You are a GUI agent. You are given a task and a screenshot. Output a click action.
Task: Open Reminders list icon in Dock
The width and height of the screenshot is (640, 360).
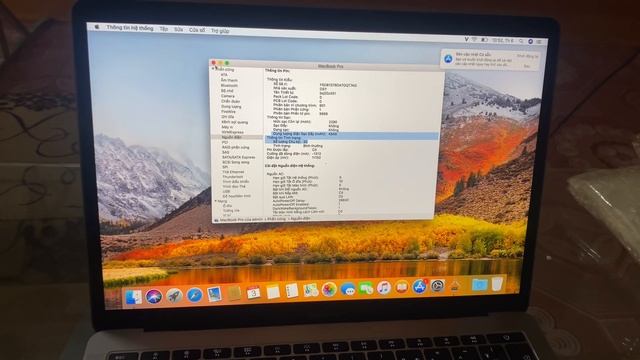(291, 291)
